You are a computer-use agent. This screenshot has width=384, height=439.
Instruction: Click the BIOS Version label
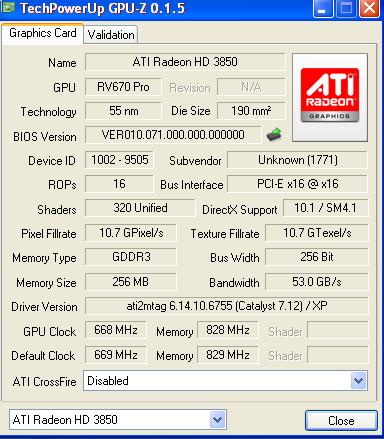[x=45, y=137]
